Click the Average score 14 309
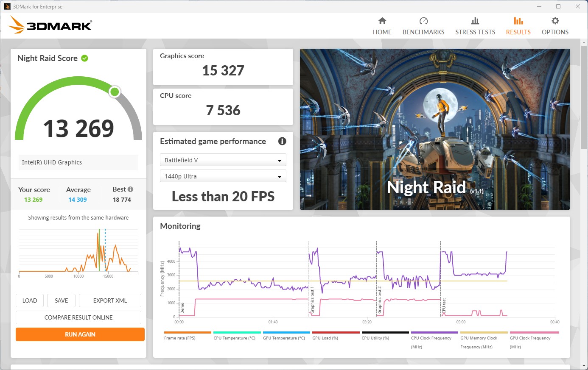Image resolution: width=588 pixels, height=370 pixels. pos(78,200)
